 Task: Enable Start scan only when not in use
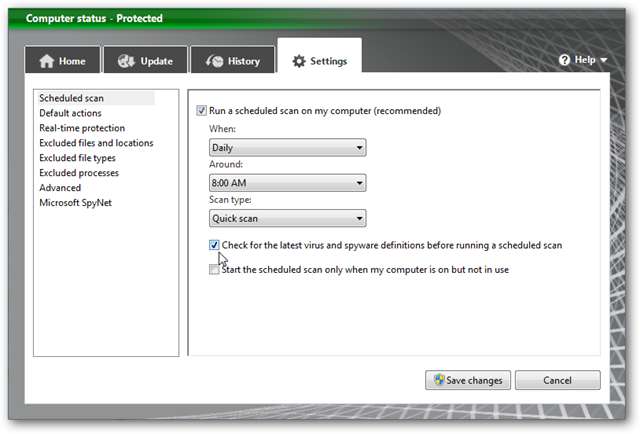[214, 269]
